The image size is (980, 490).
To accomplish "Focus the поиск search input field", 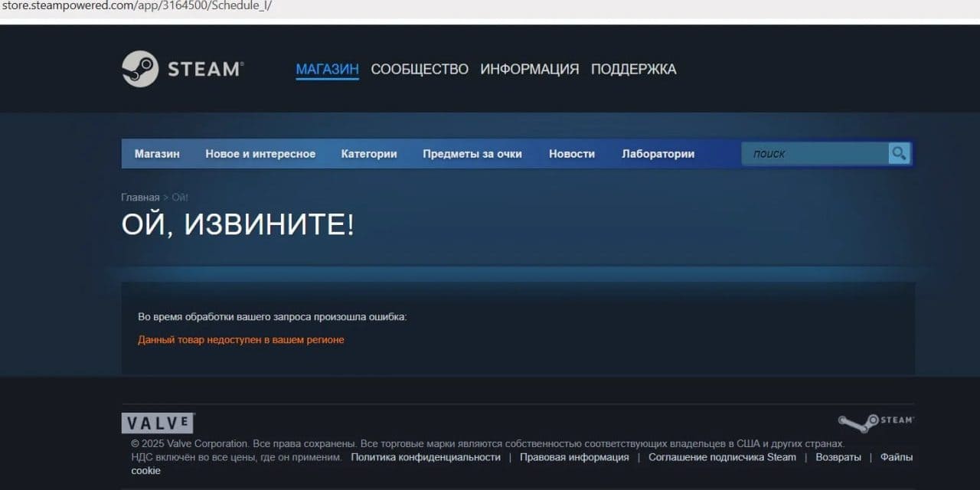I will pyautogui.click(x=815, y=153).
